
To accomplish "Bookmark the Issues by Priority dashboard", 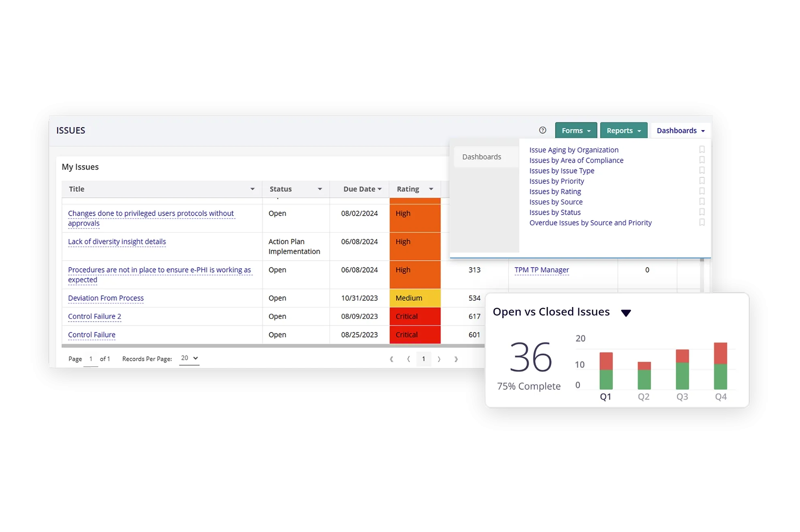I will pos(702,181).
